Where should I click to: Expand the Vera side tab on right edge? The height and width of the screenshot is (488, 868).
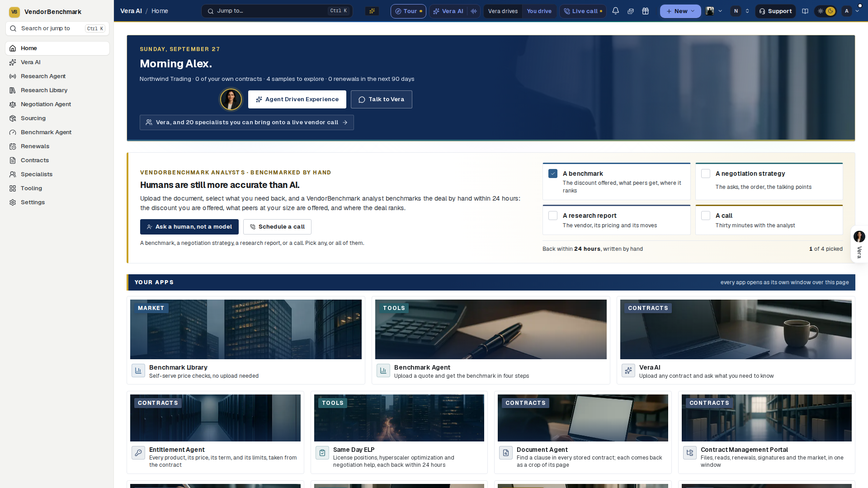[859, 244]
